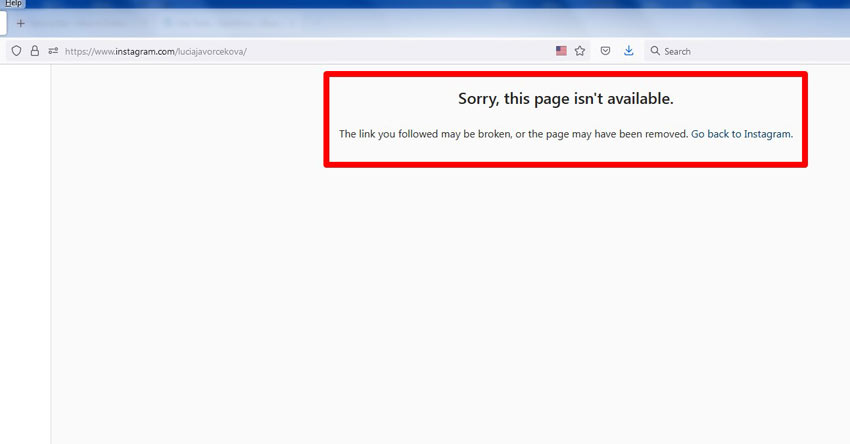
Task: Switch to the second faded browser tab
Action: (x=225, y=23)
